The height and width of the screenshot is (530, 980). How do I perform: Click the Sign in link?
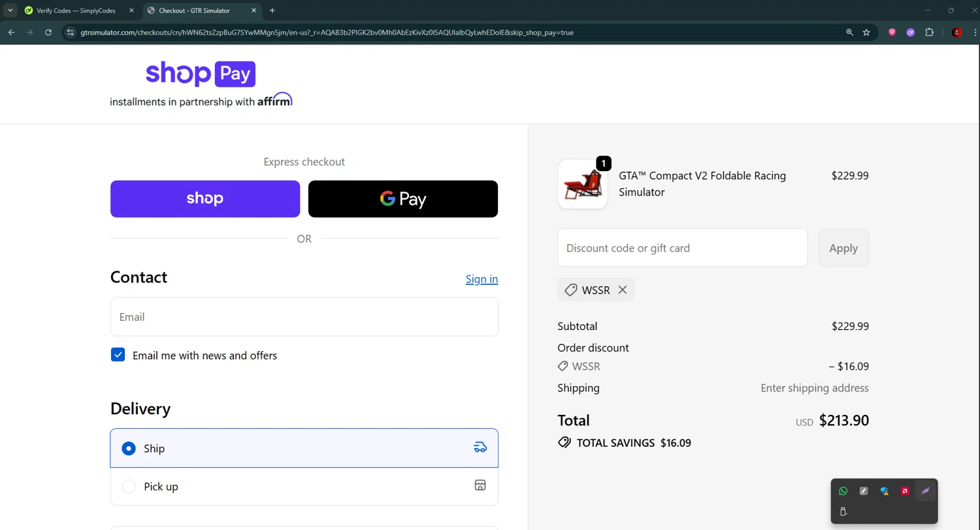point(482,279)
